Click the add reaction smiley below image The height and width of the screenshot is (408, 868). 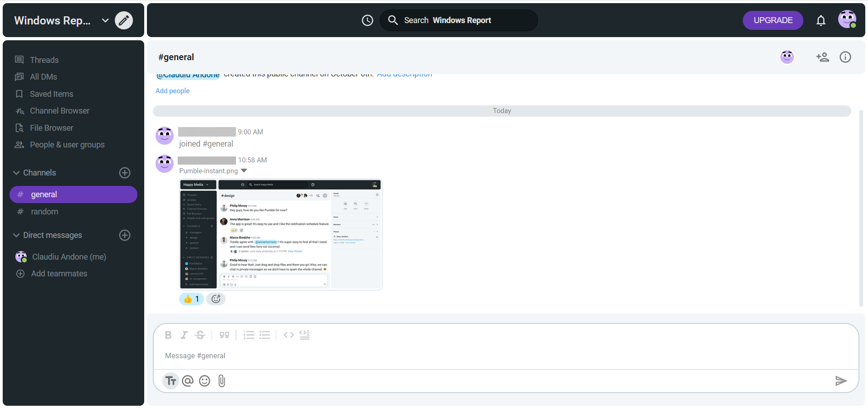[x=216, y=299]
